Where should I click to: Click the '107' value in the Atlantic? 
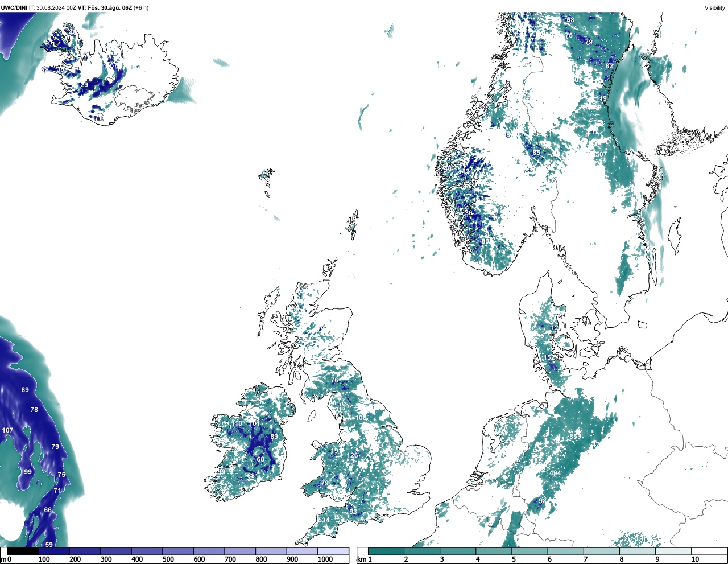point(7,430)
